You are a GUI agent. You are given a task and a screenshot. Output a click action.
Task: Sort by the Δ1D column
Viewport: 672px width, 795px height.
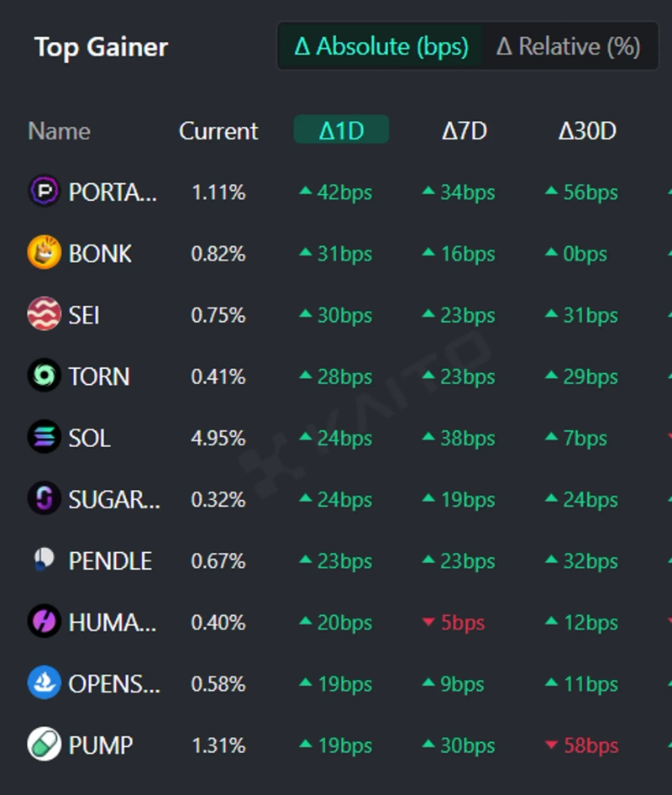coord(341,130)
